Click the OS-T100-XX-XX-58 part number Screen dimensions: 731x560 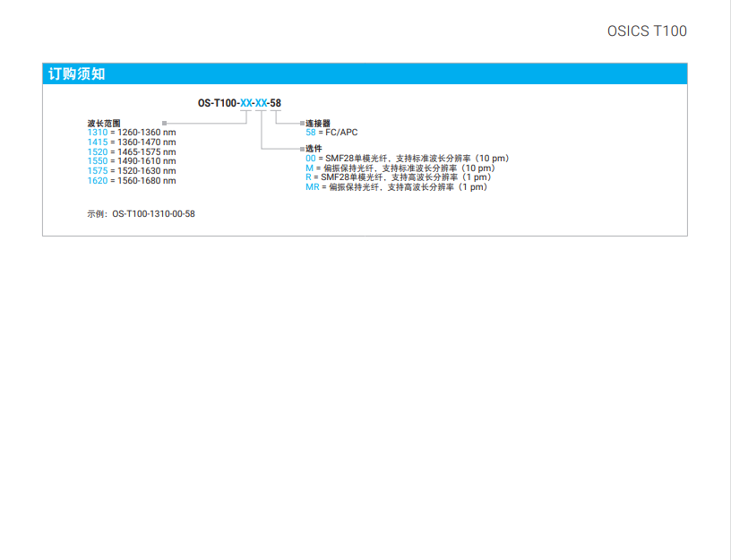point(239,103)
